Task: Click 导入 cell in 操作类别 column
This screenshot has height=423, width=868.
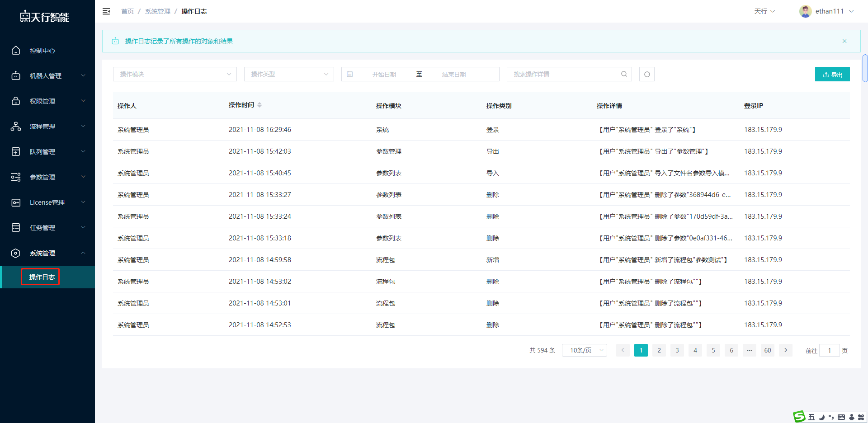Action: [x=493, y=173]
